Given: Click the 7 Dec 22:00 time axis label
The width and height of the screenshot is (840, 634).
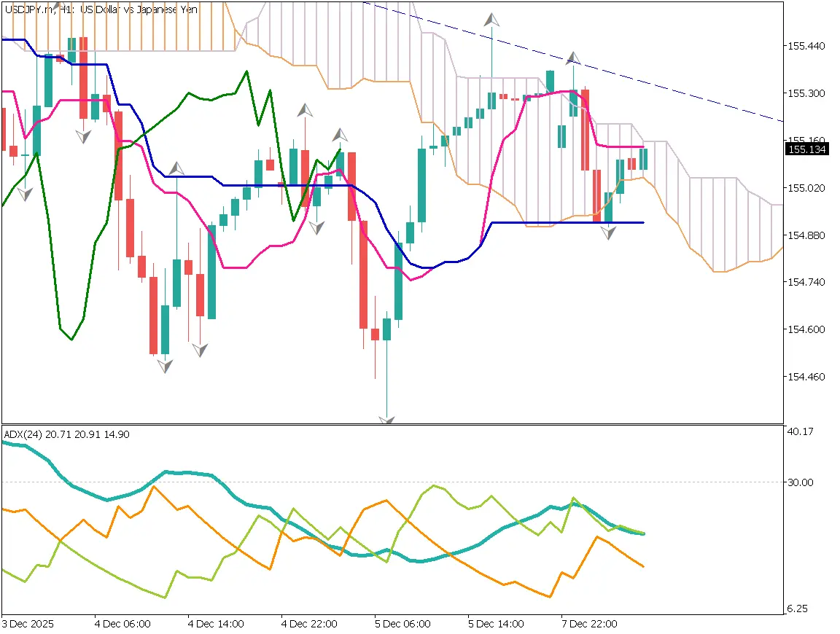Looking at the screenshot, I should (x=591, y=625).
